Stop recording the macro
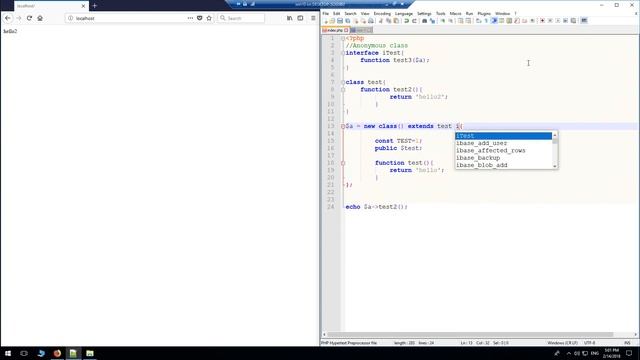The width and height of the screenshot is (640, 360). [550, 20]
